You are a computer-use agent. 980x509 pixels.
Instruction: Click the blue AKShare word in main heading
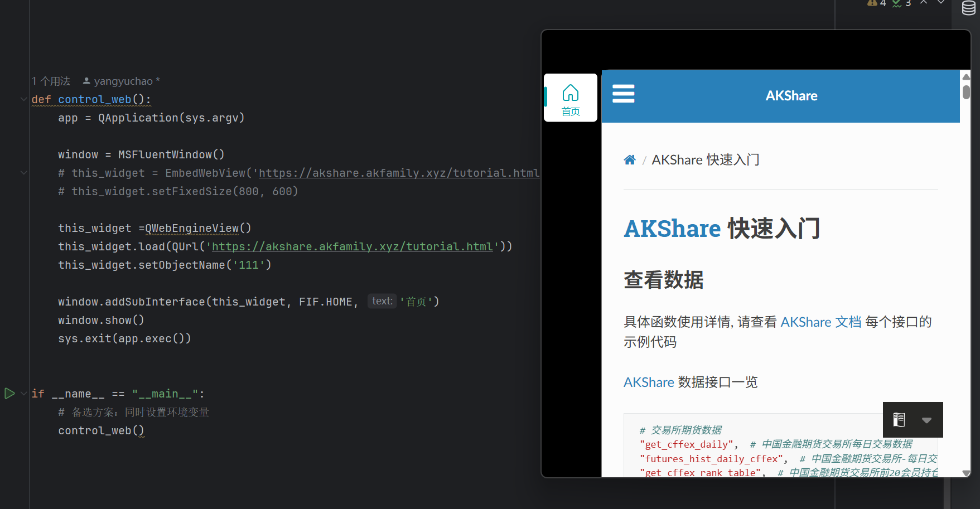point(672,229)
